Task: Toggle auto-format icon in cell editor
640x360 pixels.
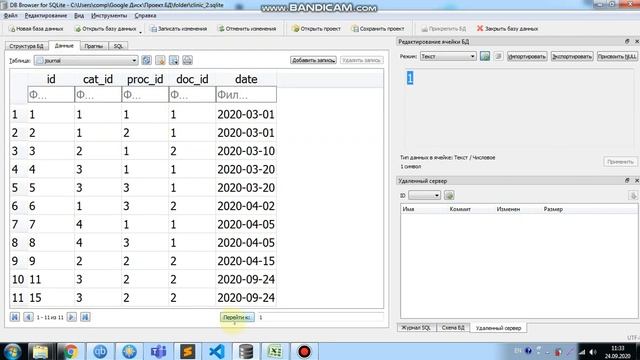Action: (485, 56)
